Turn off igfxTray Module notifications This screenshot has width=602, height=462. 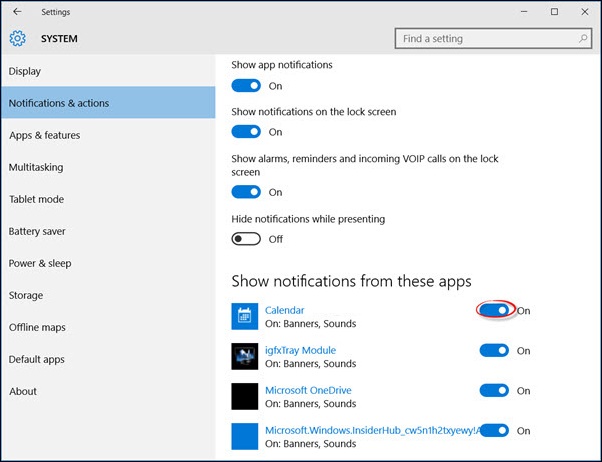coord(494,350)
